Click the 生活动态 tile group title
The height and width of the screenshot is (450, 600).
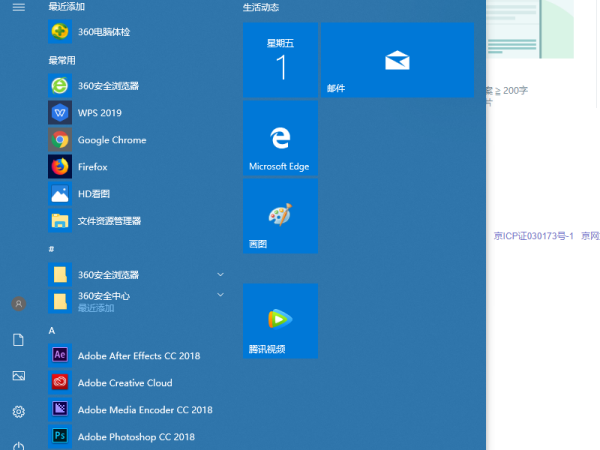(x=261, y=7)
